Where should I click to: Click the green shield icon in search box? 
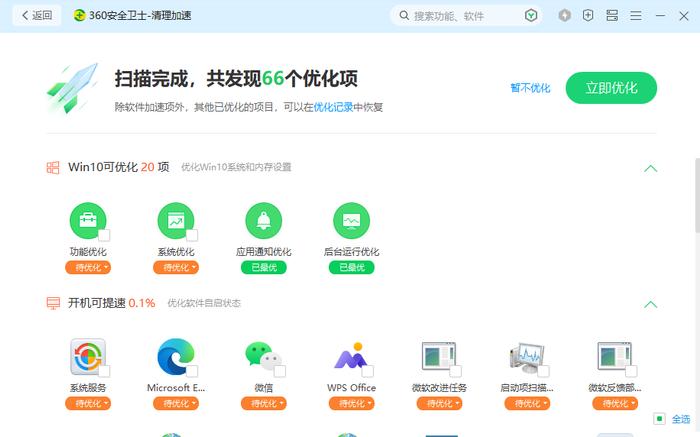tap(531, 16)
